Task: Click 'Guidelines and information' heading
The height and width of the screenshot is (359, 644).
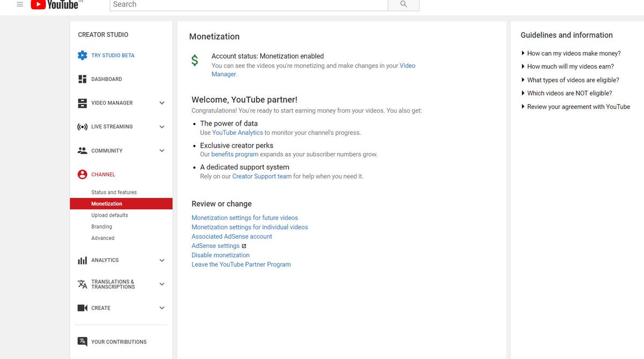Action: tap(567, 35)
